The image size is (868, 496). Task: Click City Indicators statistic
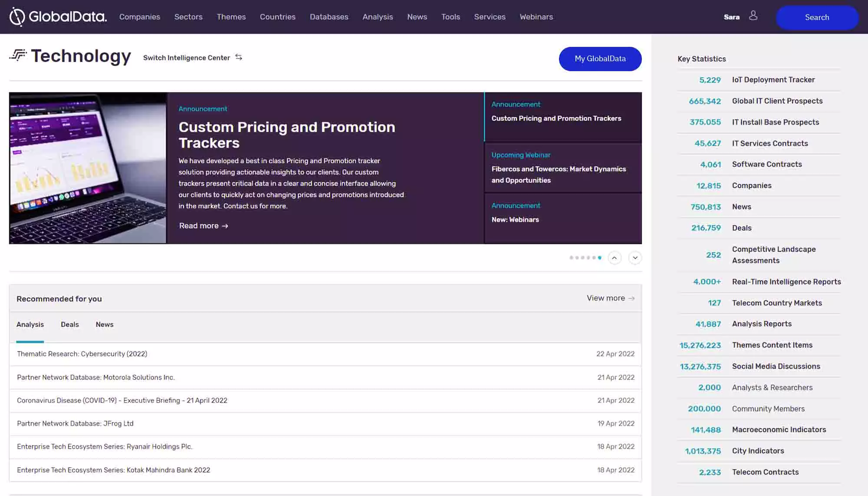pos(759,451)
